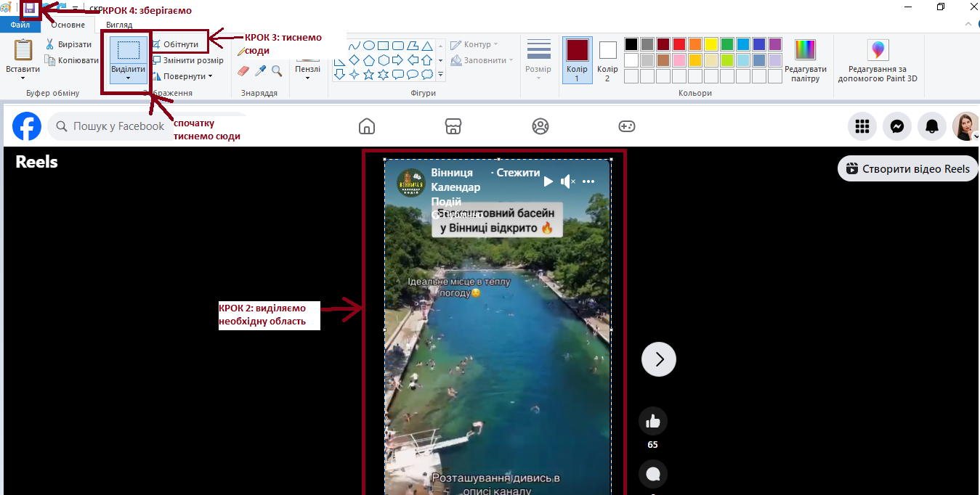Select Колір 1 as active color
Image resolution: width=980 pixels, height=495 pixels.
point(577,60)
